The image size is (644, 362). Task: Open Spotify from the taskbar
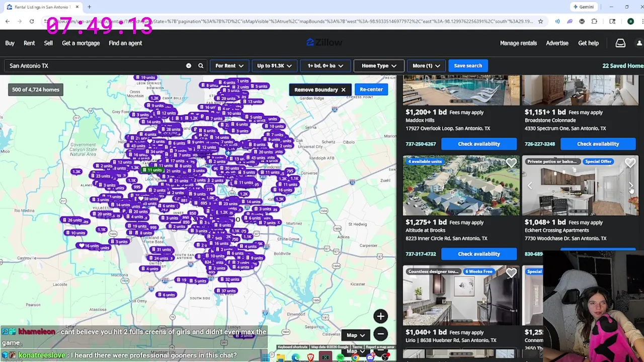click(341, 358)
